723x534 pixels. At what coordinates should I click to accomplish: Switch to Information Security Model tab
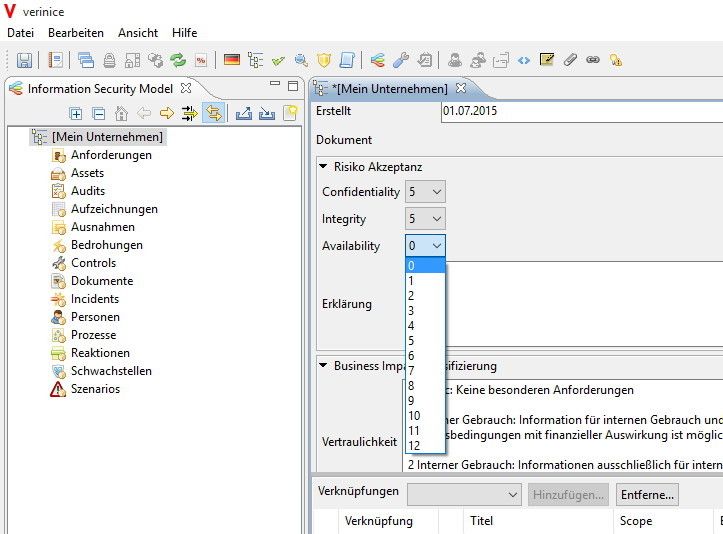click(100, 89)
